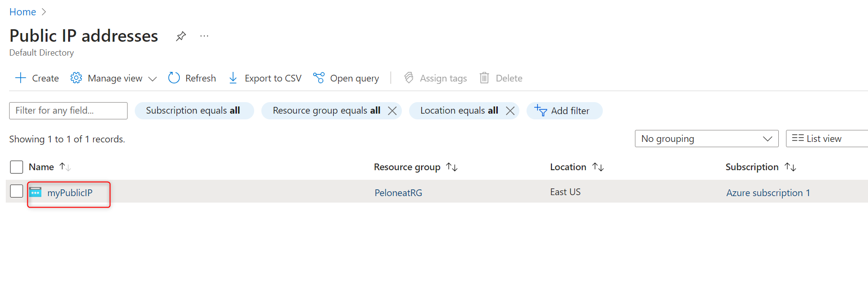
Task: Pin the Public IP addresses page
Action: [x=181, y=36]
